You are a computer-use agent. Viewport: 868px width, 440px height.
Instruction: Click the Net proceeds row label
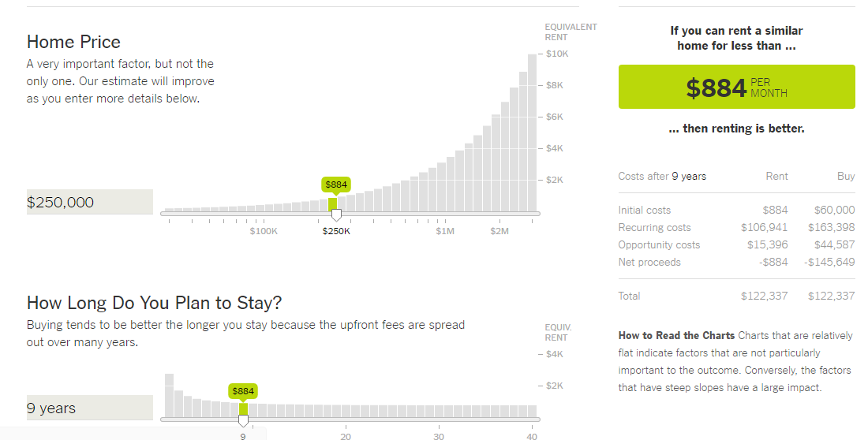tap(649, 262)
